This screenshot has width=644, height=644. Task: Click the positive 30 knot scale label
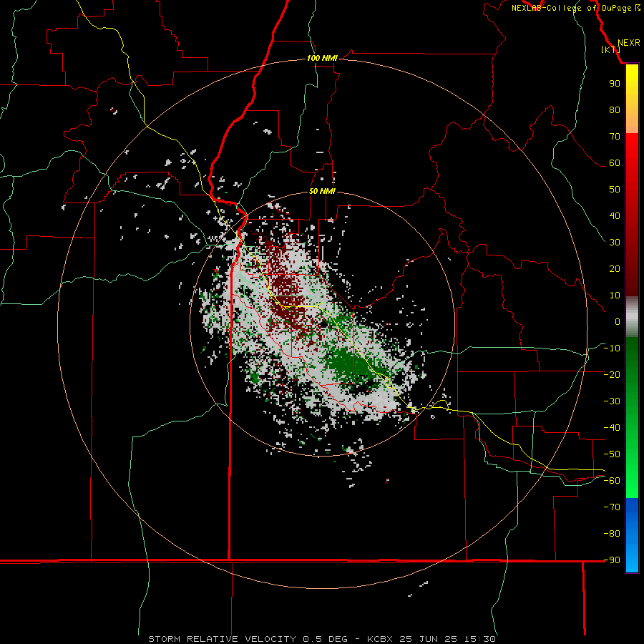pos(615,243)
